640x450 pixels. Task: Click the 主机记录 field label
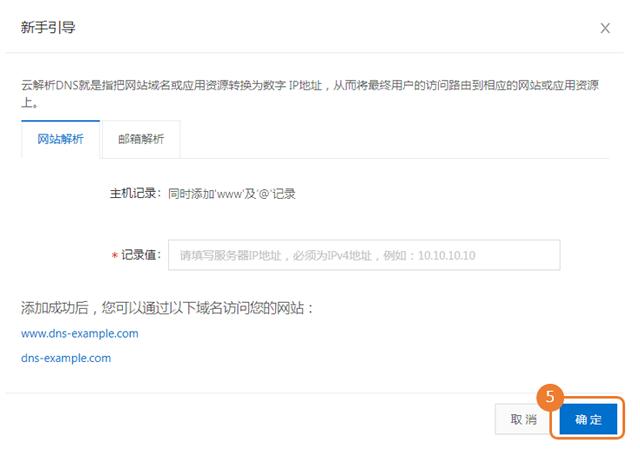point(135,194)
